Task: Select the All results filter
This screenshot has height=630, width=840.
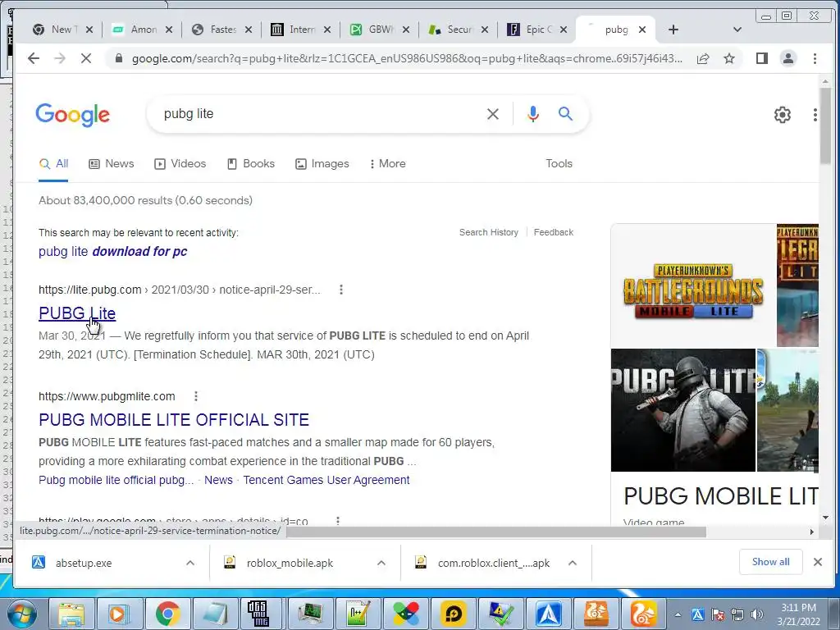Action: 53,164
